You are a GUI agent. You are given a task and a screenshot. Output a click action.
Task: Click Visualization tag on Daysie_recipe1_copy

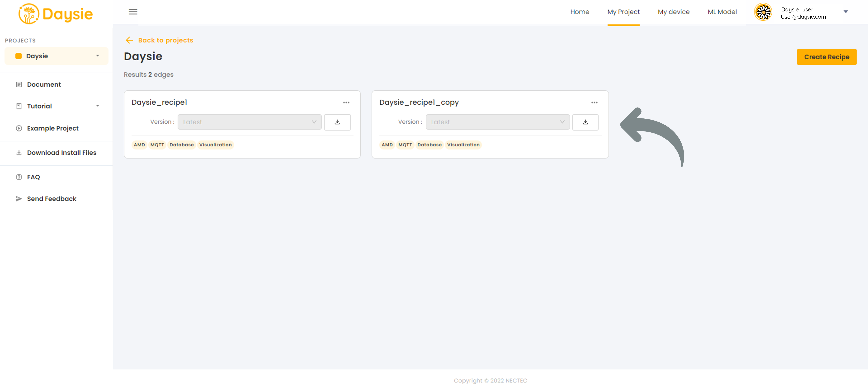point(463,145)
